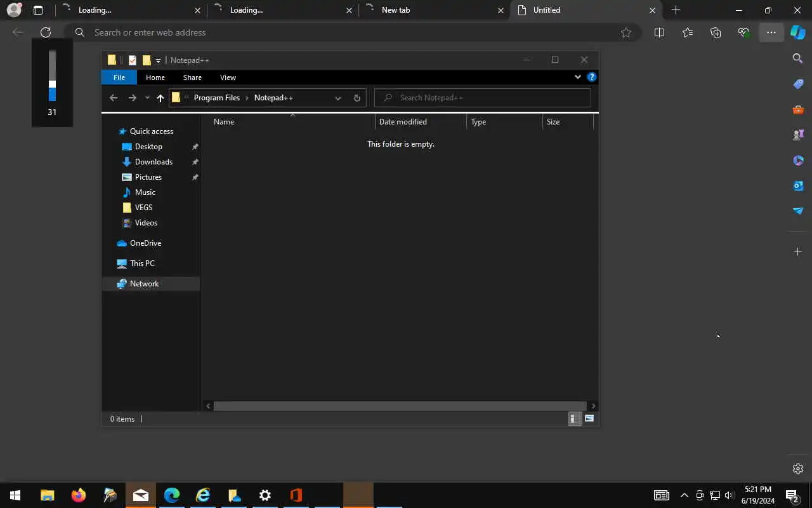Open the VEGS folder in navigation pane
This screenshot has width=812, height=508.
tap(143, 208)
